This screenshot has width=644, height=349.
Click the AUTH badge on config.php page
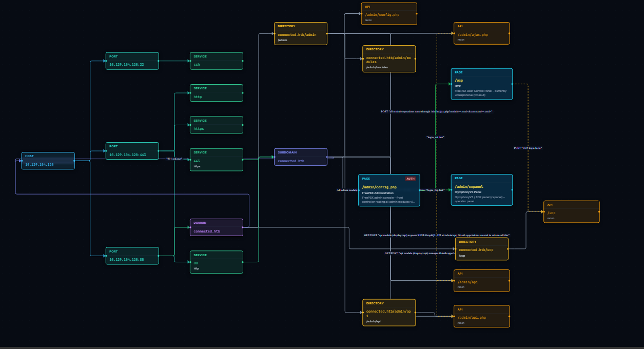point(411,179)
